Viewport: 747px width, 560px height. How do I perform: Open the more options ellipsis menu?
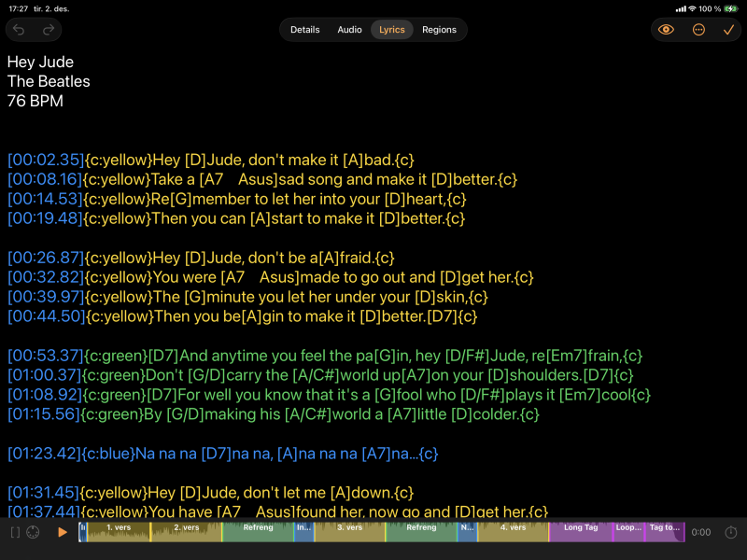point(698,30)
